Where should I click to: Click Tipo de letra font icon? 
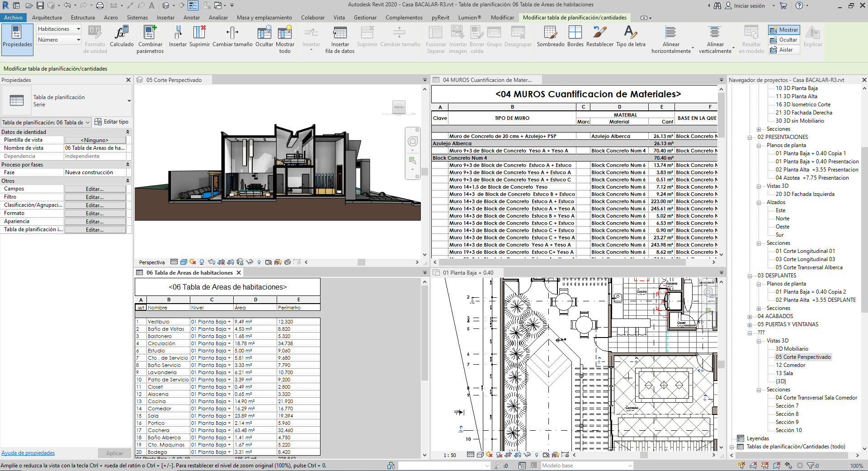(x=631, y=33)
